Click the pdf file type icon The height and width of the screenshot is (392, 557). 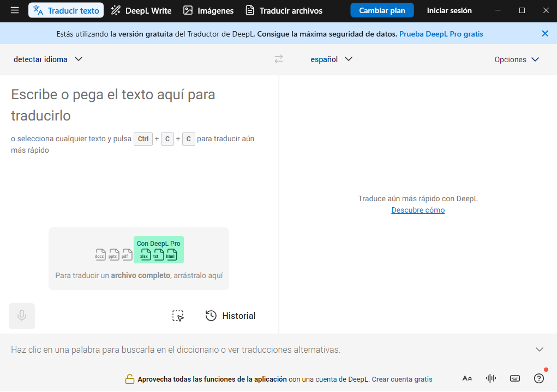(127, 254)
